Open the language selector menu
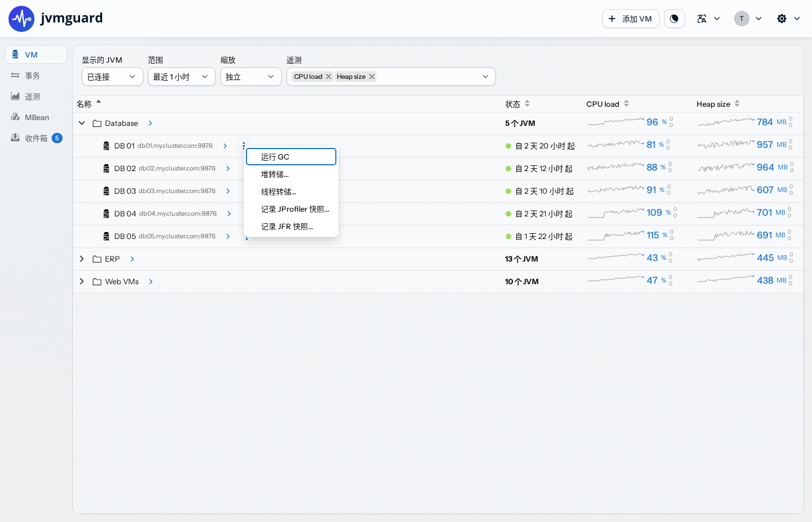This screenshot has height=522, width=812. pyautogui.click(x=708, y=19)
